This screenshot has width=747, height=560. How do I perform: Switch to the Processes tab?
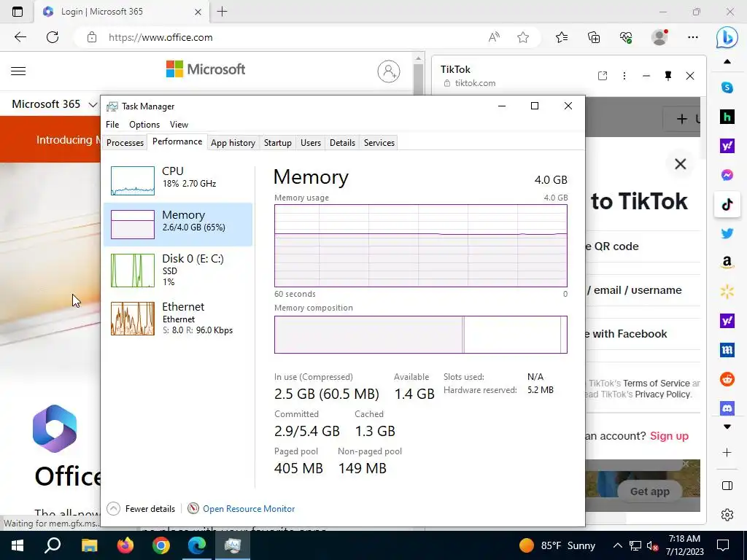(125, 143)
